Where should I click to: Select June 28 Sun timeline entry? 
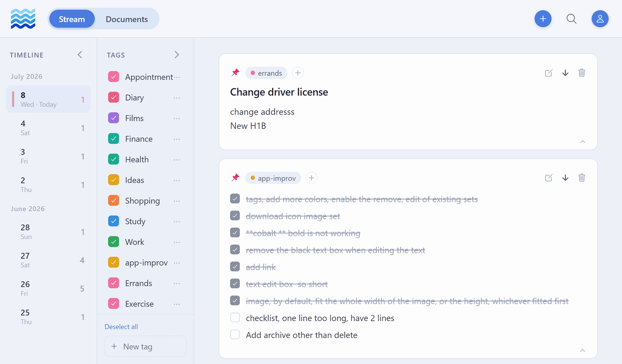coord(48,232)
